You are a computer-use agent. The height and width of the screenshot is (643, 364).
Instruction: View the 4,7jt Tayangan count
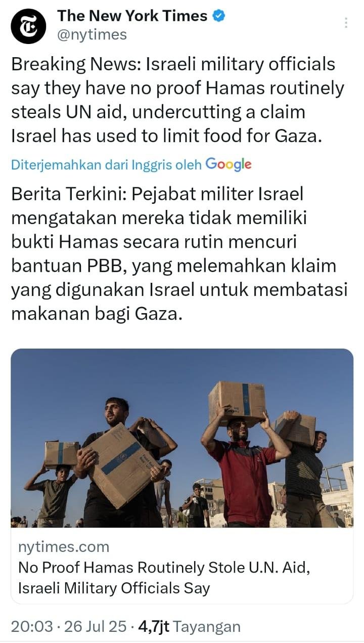click(189, 627)
